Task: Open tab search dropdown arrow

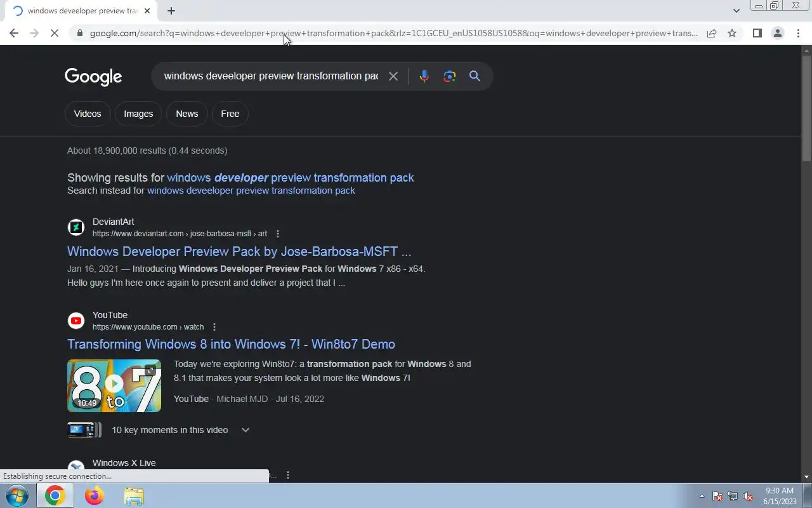Action: click(x=736, y=11)
